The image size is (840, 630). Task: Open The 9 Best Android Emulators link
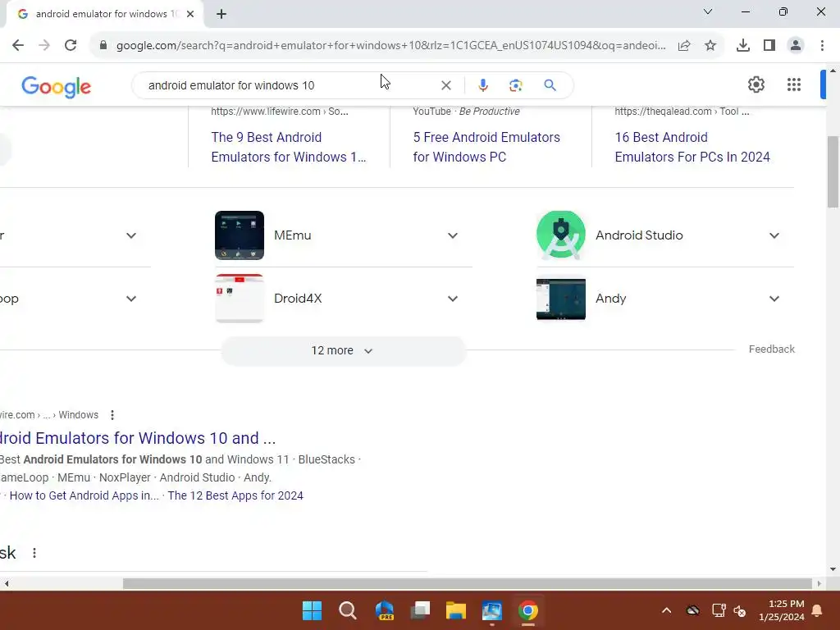click(x=289, y=147)
